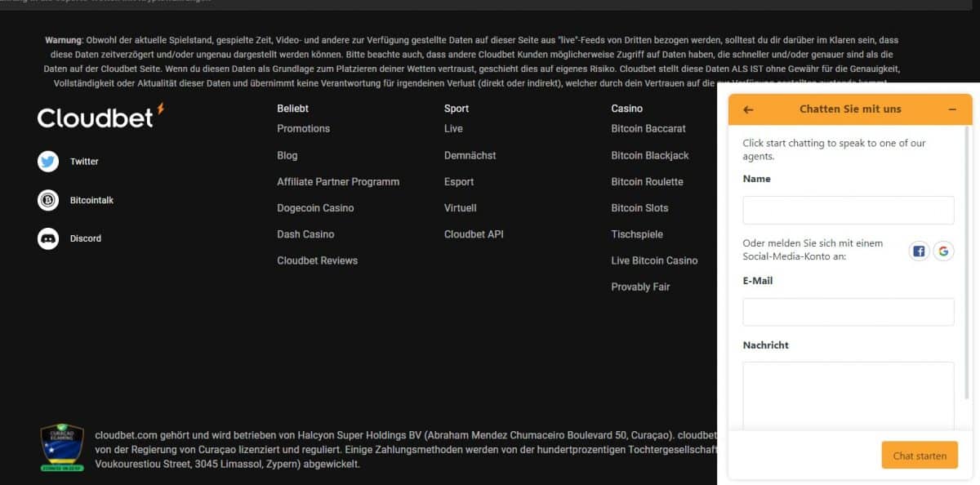Click the Discord logo icon

(x=48, y=238)
